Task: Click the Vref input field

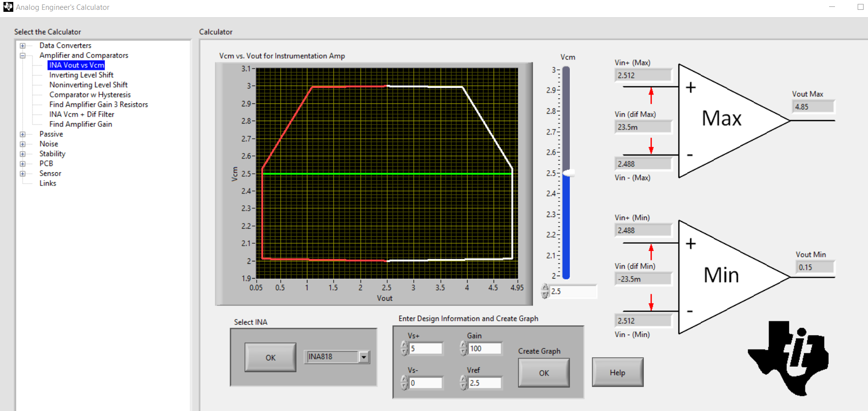Action: click(485, 383)
